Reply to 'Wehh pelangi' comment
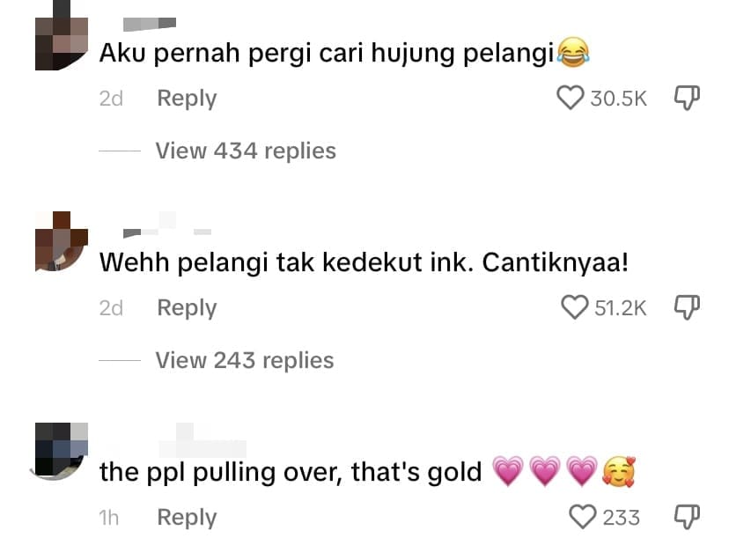This screenshot has width=729, height=560. coord(187,308)
